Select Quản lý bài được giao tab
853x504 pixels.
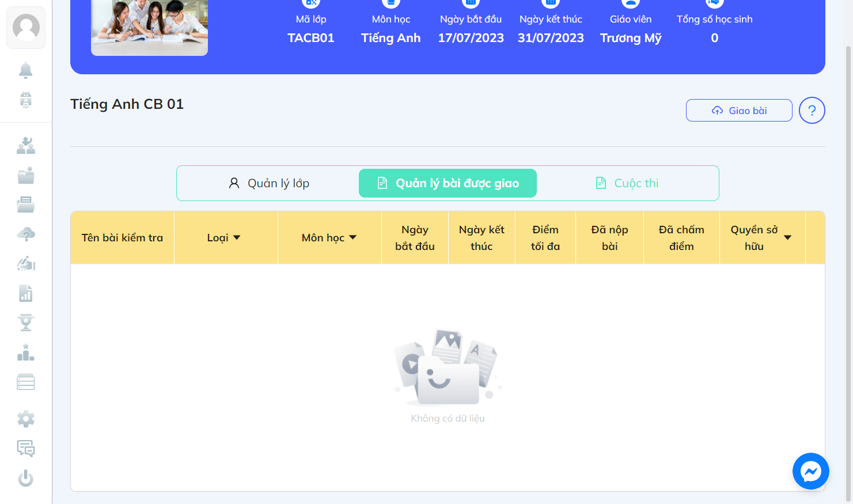click(x=448, y=183)
